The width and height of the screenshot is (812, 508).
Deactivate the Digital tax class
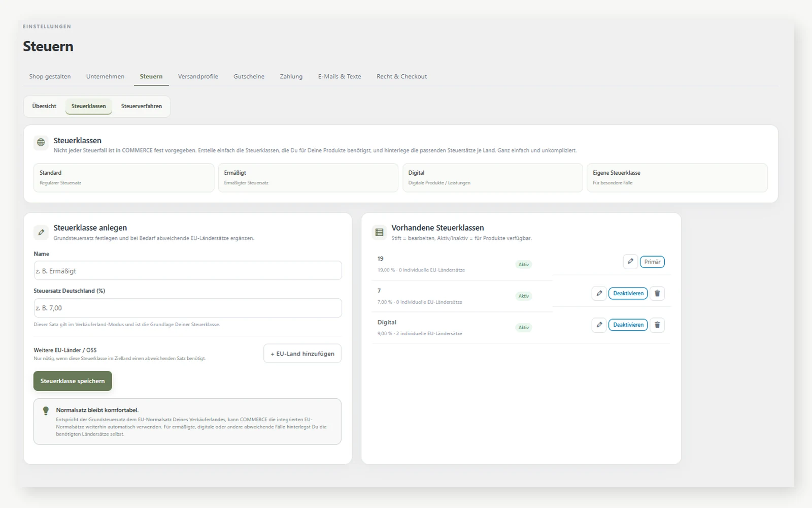coord(628,325)
